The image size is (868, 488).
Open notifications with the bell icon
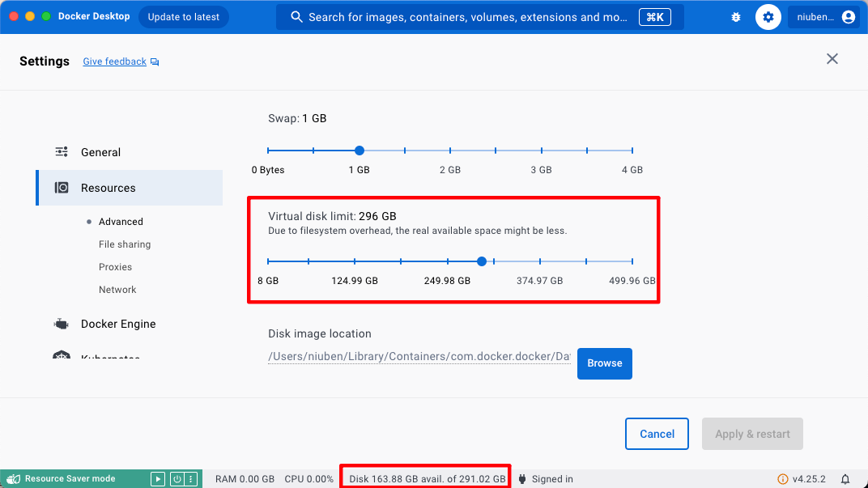click(845, 478)
